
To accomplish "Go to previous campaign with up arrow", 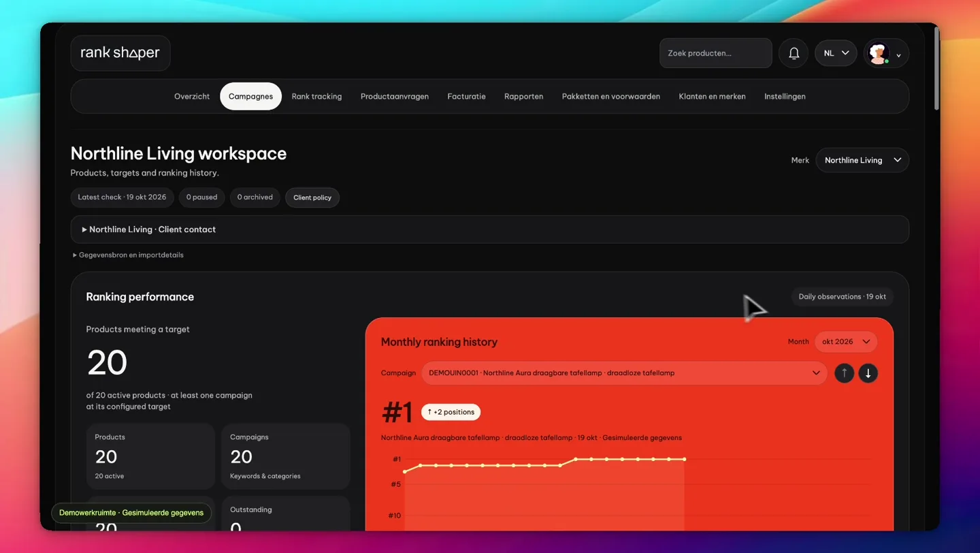I will (x=844, y=373).
